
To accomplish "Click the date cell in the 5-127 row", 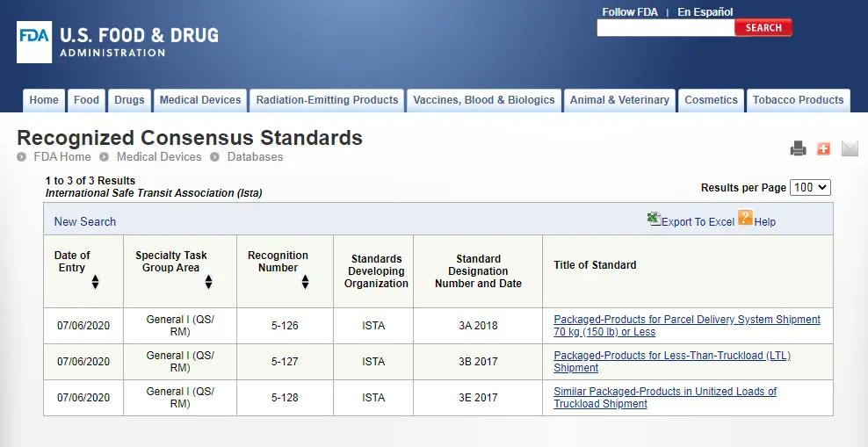I will [x=83, y=362].
